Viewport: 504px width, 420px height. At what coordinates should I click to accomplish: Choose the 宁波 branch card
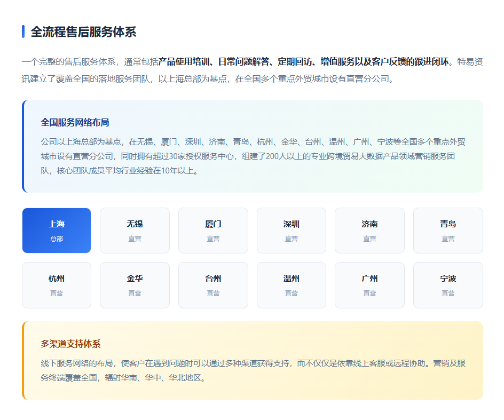(x=448, y=285)
